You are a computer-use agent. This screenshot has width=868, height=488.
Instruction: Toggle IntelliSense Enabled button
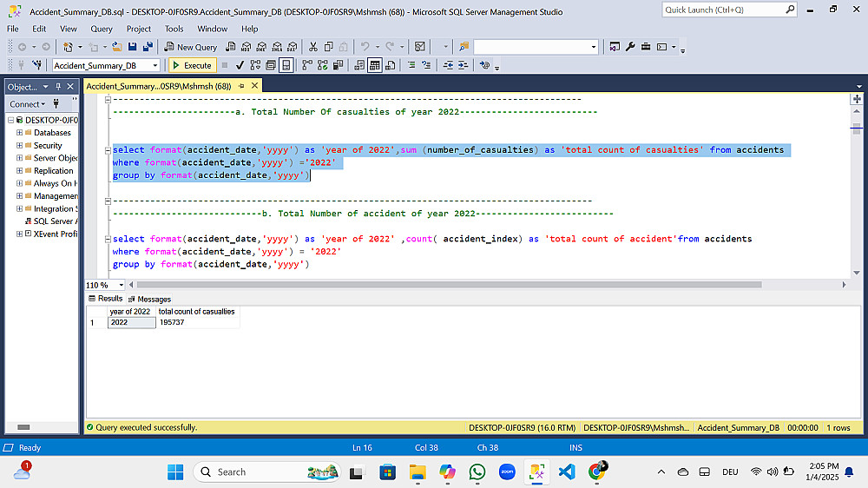286,65
